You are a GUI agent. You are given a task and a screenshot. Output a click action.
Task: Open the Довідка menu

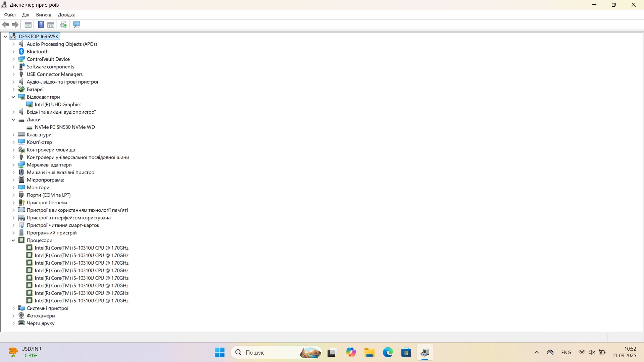(66, 15)
